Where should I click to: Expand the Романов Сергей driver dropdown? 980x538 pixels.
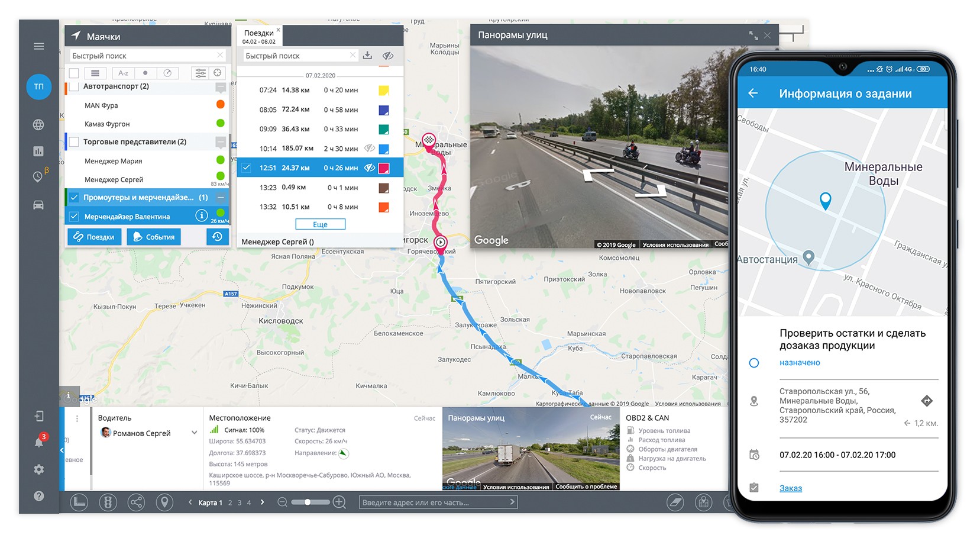tap(194, 433)
